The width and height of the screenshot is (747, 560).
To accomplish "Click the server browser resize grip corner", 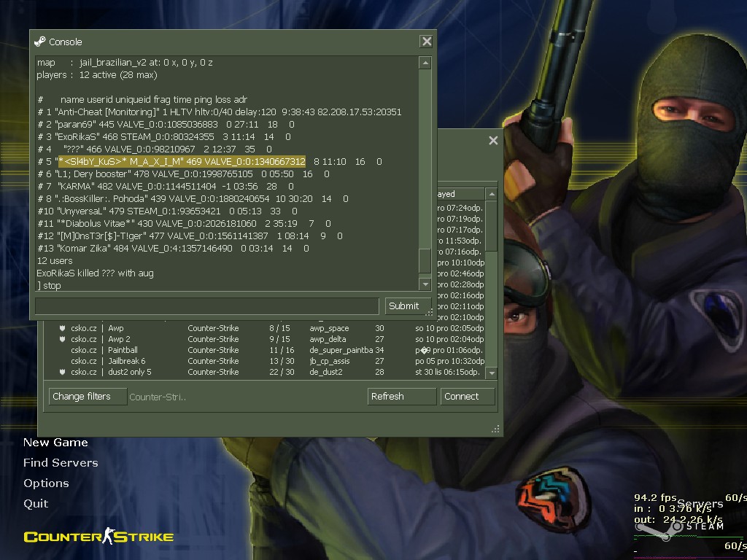I will pyautogui.click(x=495, y=429).
